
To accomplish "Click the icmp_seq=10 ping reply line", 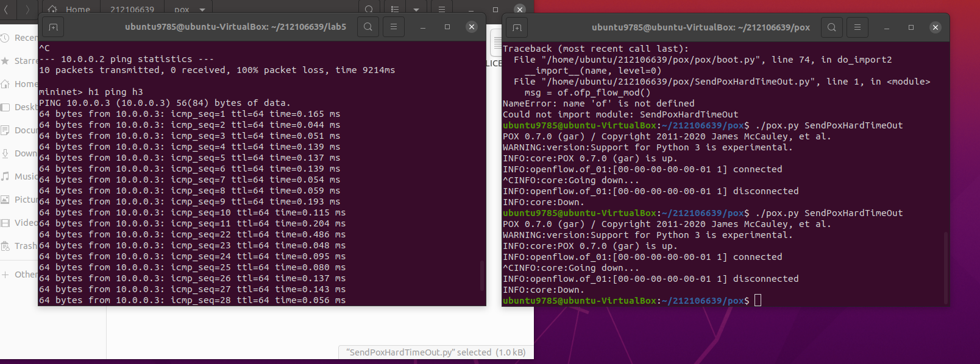I will pyautogui.click(x=192, y=212).
